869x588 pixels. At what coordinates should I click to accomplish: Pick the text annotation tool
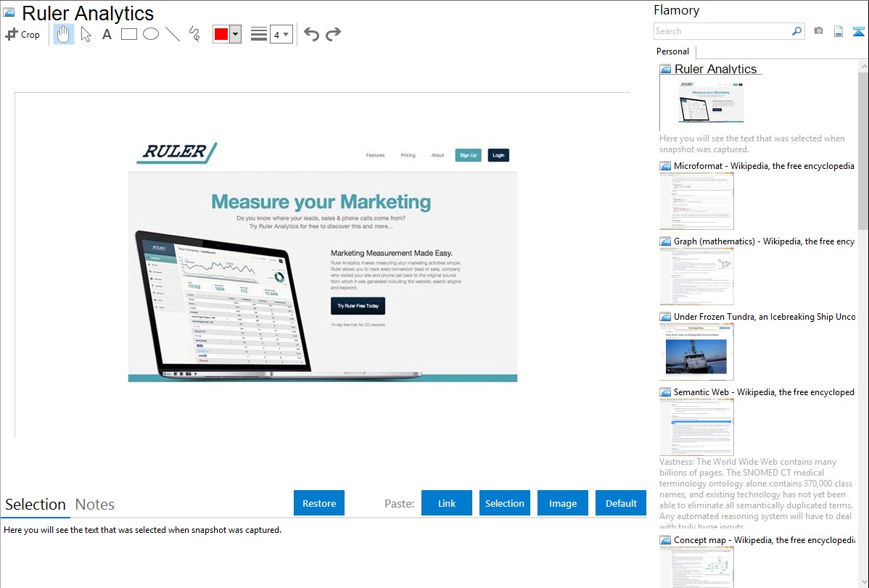[x=107, y=34]
